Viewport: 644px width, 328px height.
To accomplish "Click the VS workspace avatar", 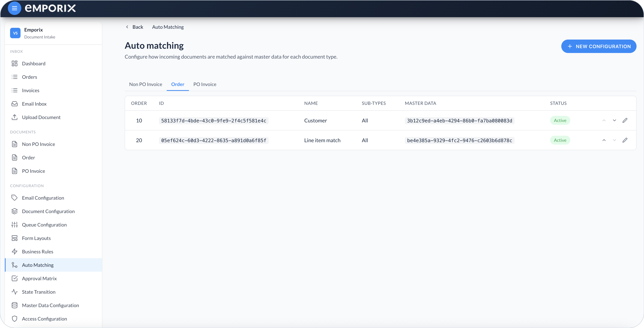I will click(x=15, y=33).
